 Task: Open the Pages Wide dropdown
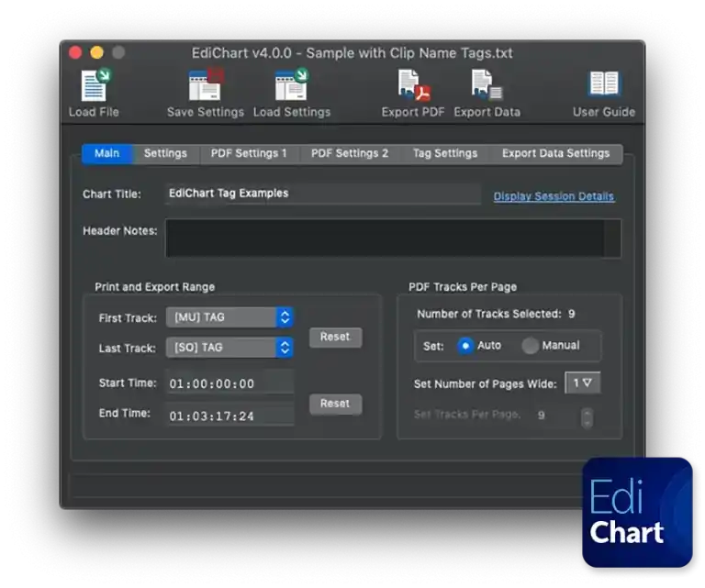click(582, 383)
